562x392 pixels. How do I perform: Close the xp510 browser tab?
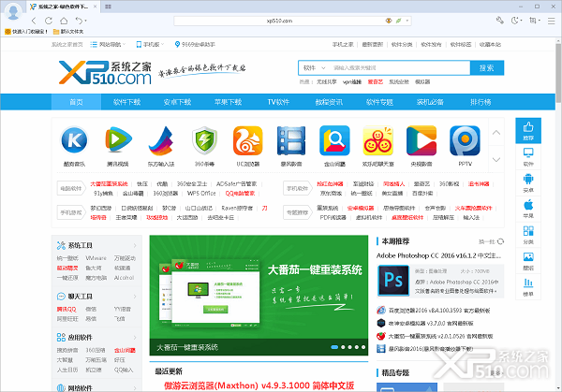[x=95, y=7]
